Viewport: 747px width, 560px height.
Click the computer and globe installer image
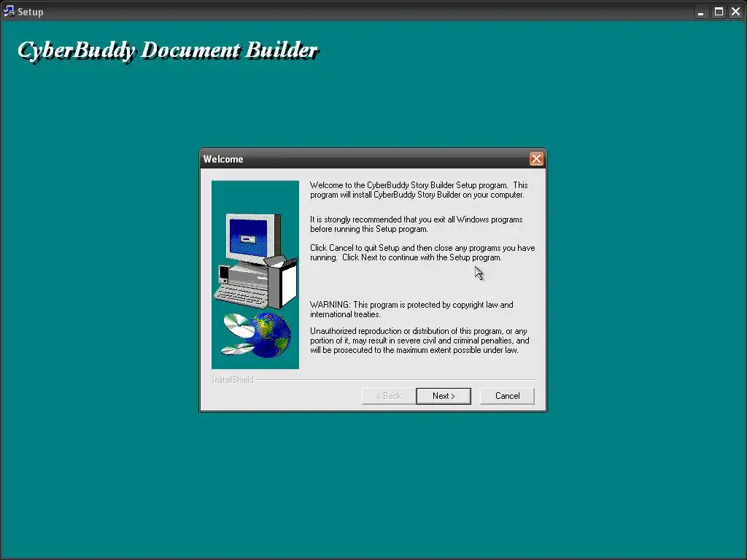(255, 275)
